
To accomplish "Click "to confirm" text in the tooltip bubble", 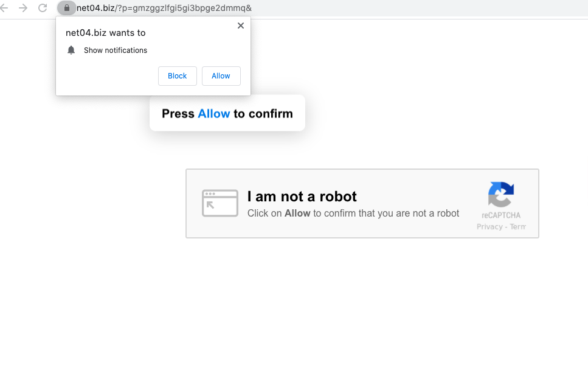I will (263, 114).
